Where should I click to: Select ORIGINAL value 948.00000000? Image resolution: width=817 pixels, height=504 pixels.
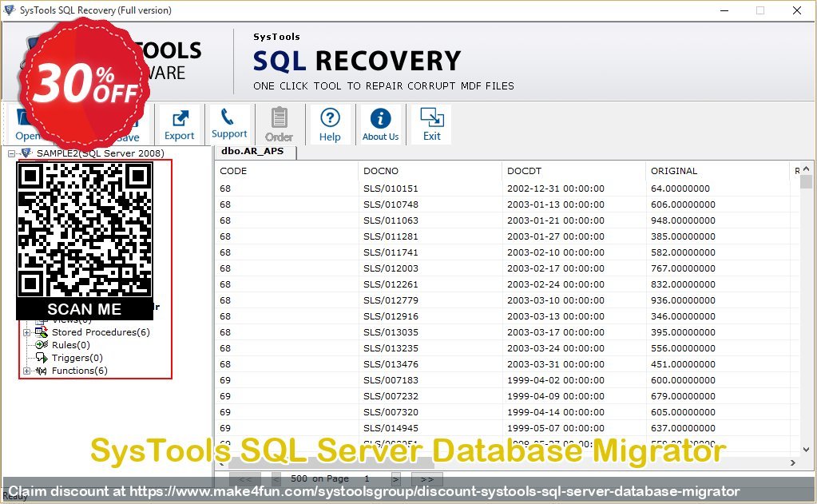[x=683, y=220]
